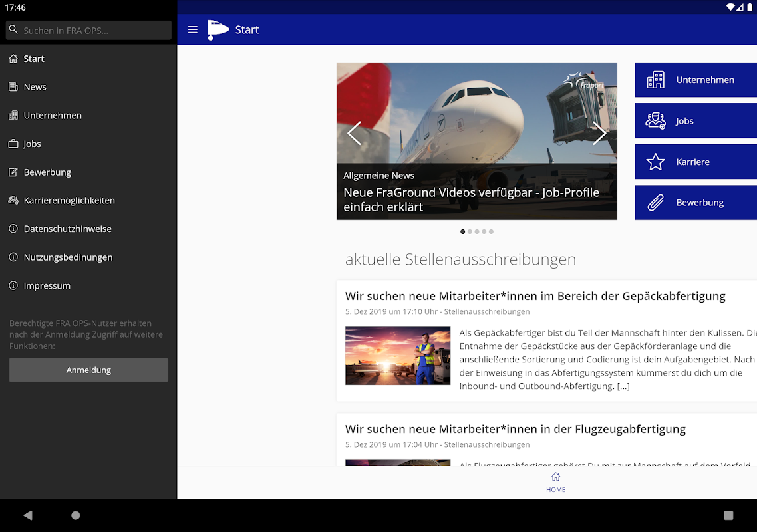
Task: Click the building icon on Unternehmen tile
Action: tap(656, 80)
